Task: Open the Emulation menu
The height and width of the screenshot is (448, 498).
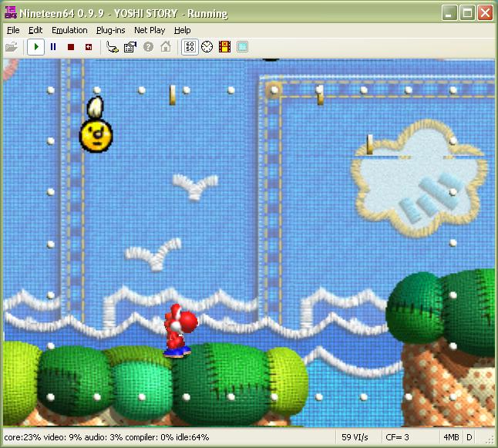Action: [x=69, y=30]
